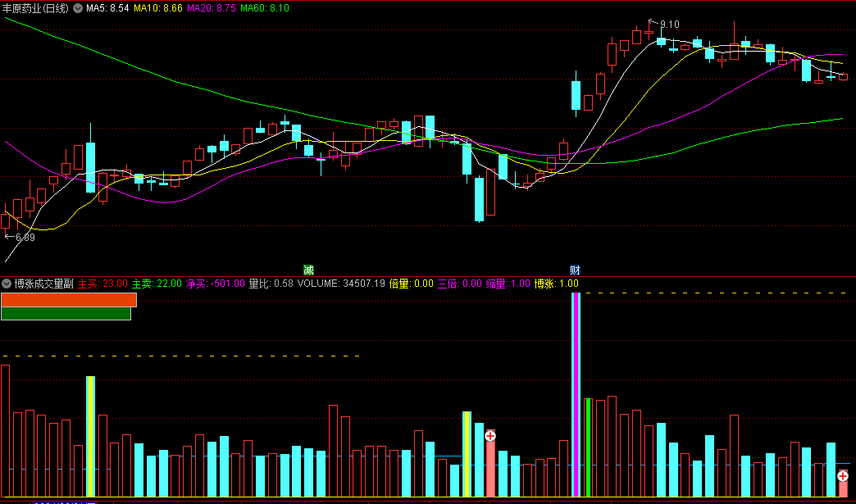The height and width of the screenshot is (504, 856).
Task: Click the green 减 event marker
Action: [x=308, y=270]
